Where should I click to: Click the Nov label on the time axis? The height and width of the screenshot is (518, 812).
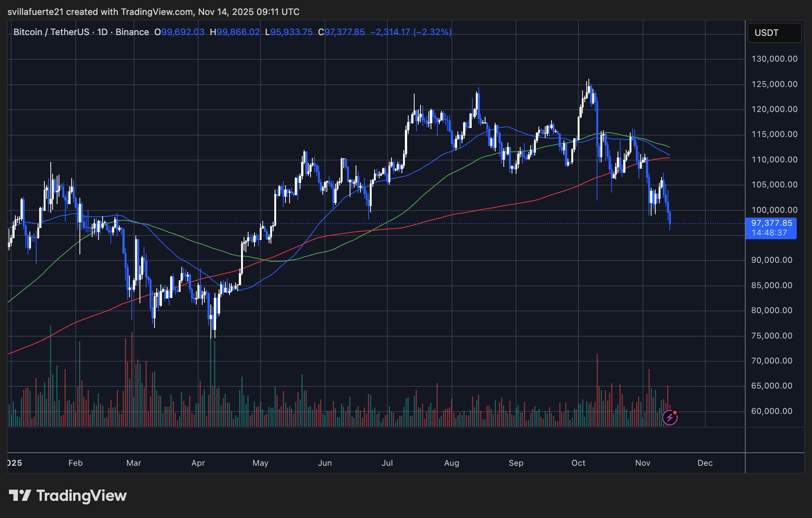tap(643, 463)
